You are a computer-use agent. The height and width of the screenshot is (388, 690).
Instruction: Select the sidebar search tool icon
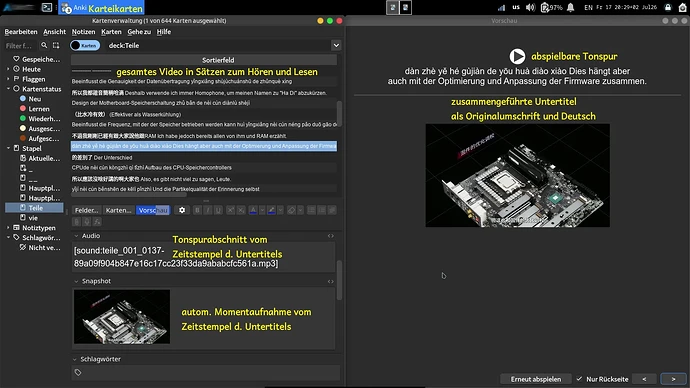[x=44, y=45]
